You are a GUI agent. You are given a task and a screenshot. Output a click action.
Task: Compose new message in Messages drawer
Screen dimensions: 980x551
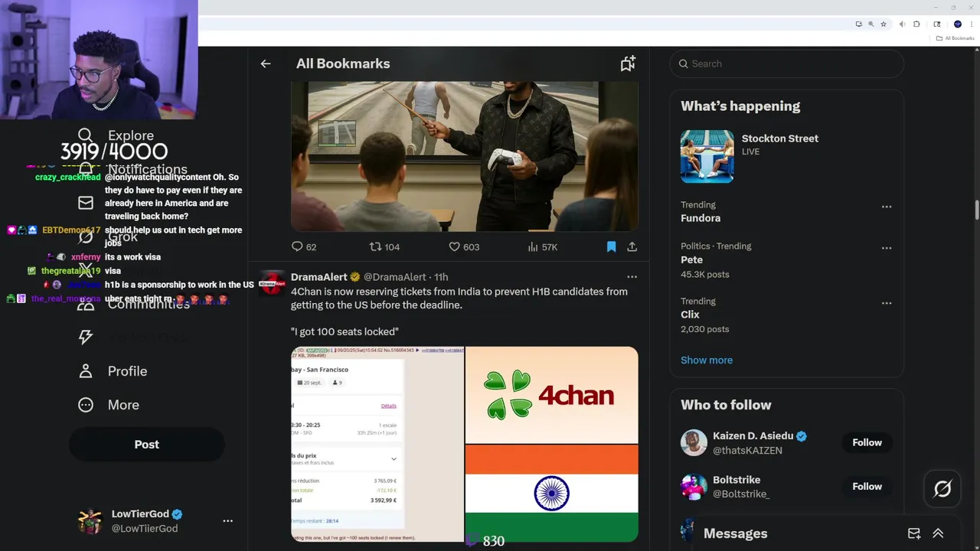click(x=914, y=533)
